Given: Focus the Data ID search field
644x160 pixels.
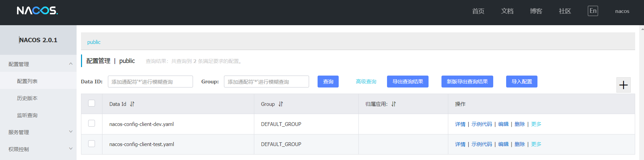Looking at the screenshot, I should (150, 82).
